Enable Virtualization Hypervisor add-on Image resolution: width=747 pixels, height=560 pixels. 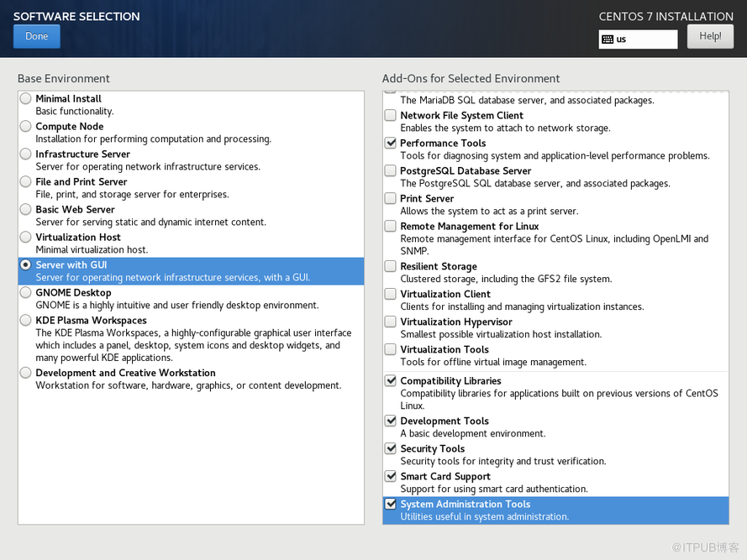391,322
